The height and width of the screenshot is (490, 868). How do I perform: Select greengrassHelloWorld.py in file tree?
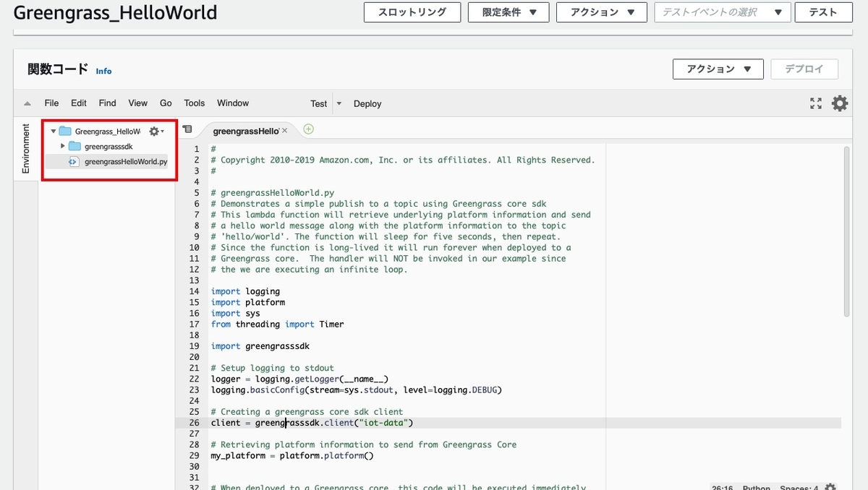click(x=125, y=162)
